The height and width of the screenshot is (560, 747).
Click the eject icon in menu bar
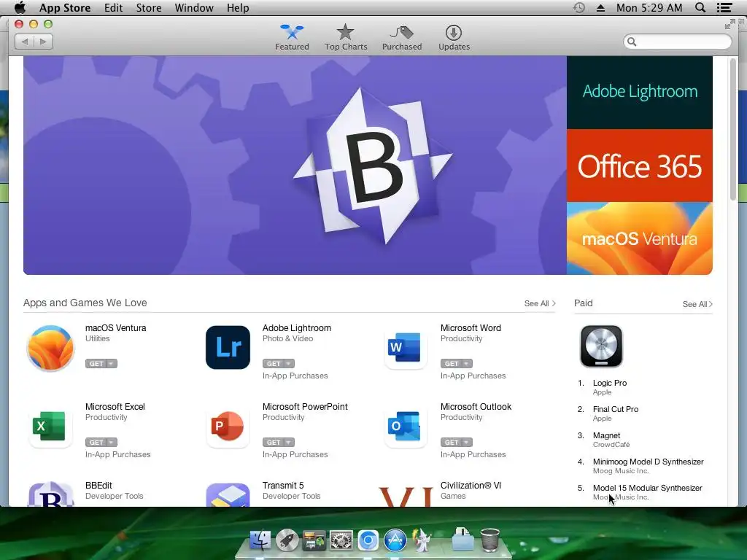tap(601, 8)
